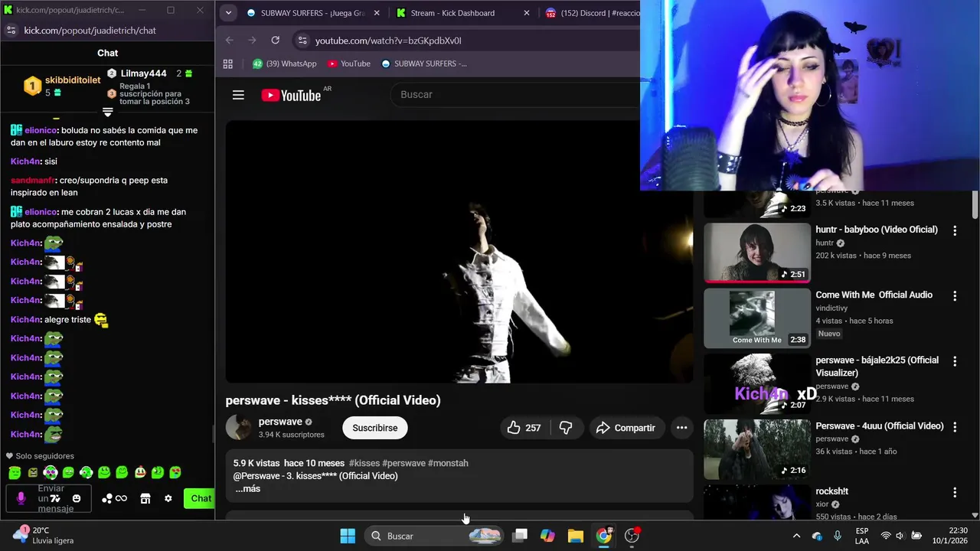Viewport: 980px width, 551px height.
Task: Open Perswave - 4uuu (Official Video) title
Action: [x=880, y=426]
